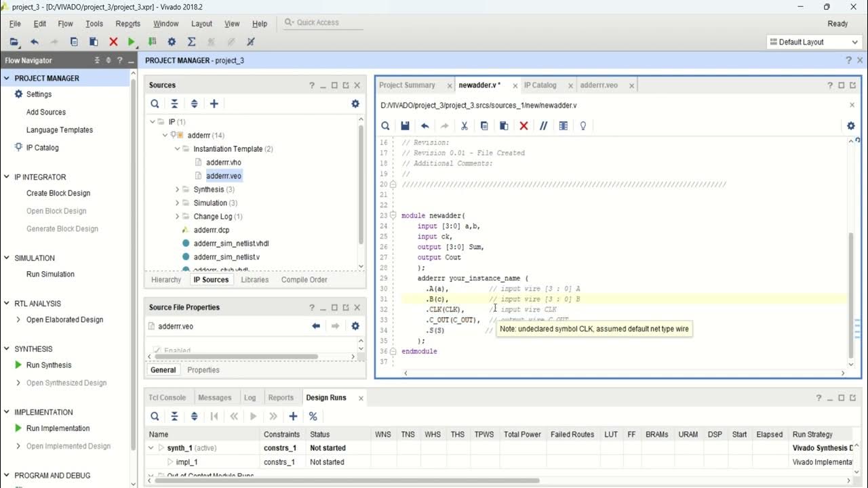
Task: Open the Reports menu
Action: 128,24
